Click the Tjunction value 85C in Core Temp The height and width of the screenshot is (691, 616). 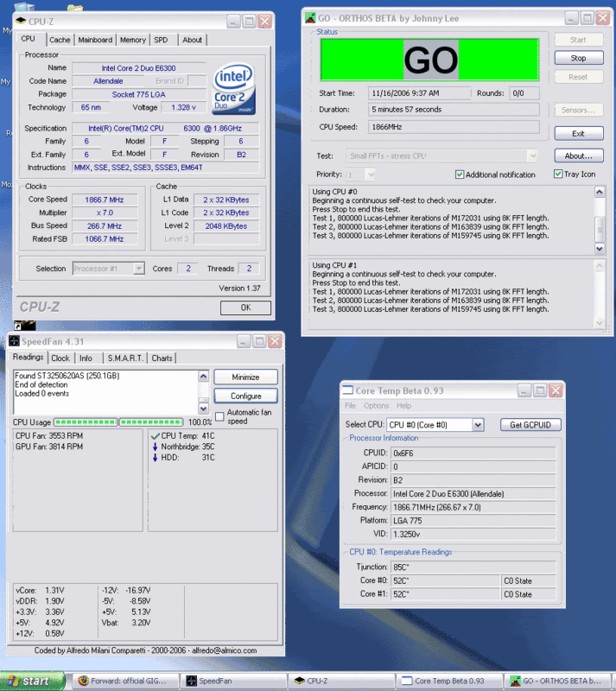click(473, 567)
